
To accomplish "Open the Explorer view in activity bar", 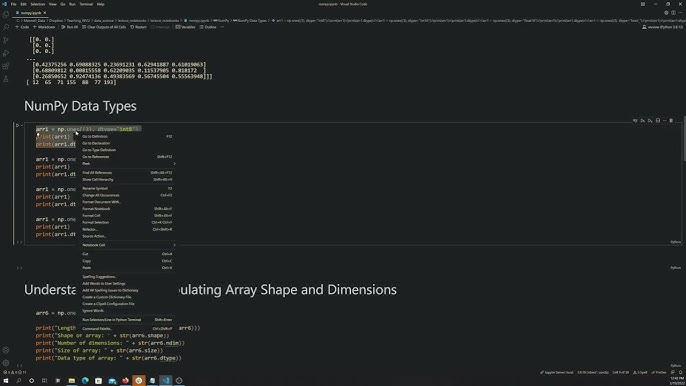I will click(x=6, y=14).
